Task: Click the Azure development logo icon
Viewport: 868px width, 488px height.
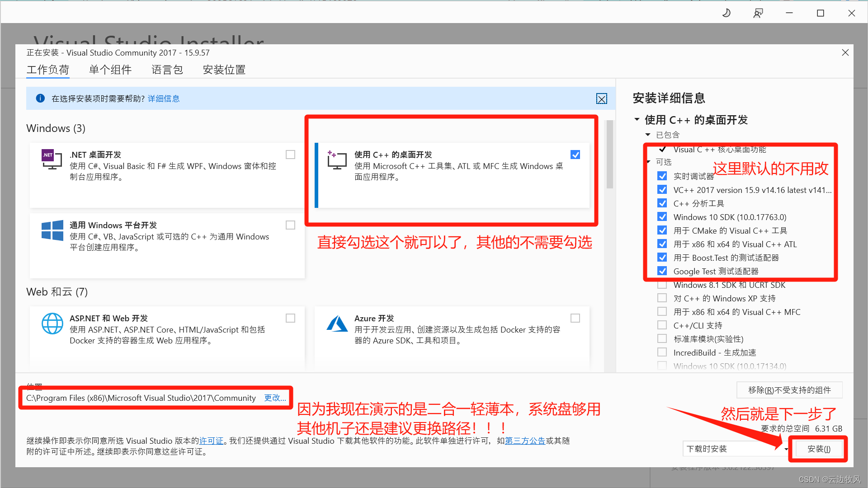Action: pos(337,324)
